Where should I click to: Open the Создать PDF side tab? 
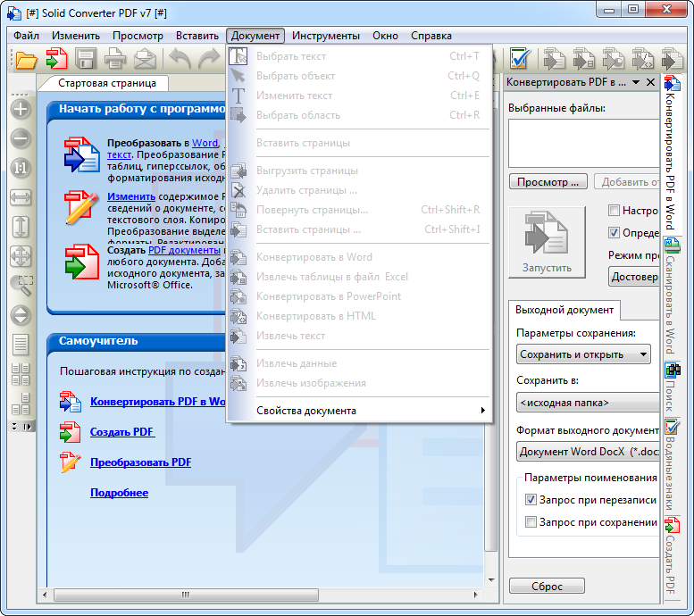coord(672,555)
